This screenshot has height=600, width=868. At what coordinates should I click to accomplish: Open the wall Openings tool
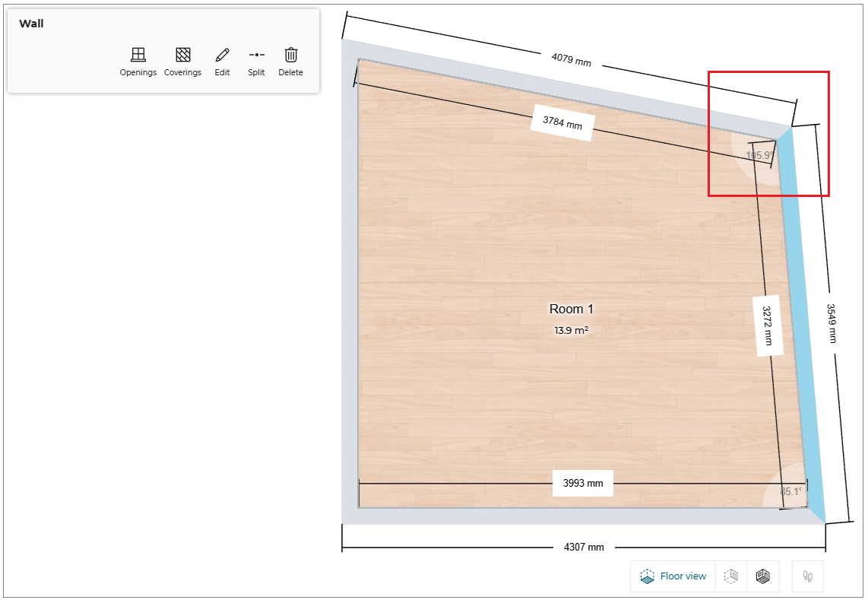(x=138, y=62)
